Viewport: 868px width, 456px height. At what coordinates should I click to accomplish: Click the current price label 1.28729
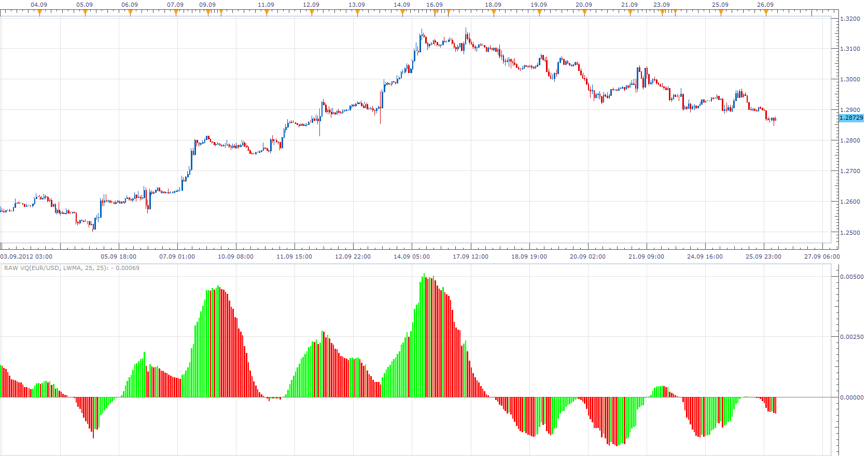coord(851,118)
